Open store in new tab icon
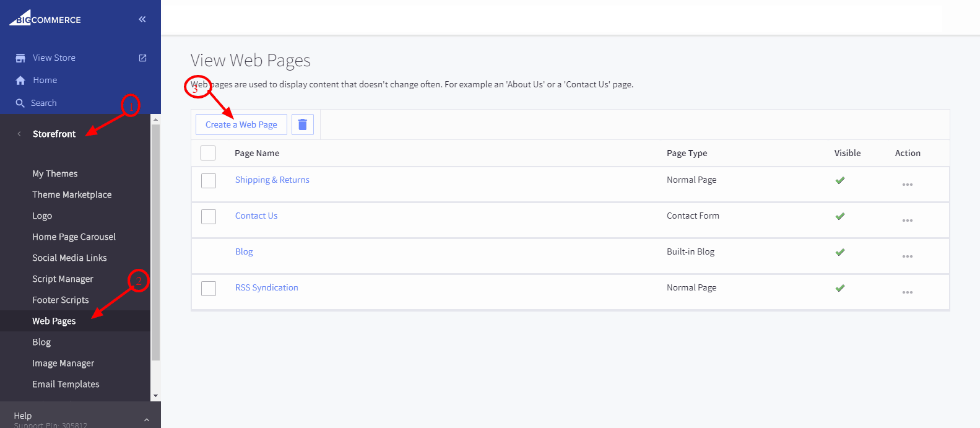The height and width of the screenshot is (428, 980). [x=142, y=58]
